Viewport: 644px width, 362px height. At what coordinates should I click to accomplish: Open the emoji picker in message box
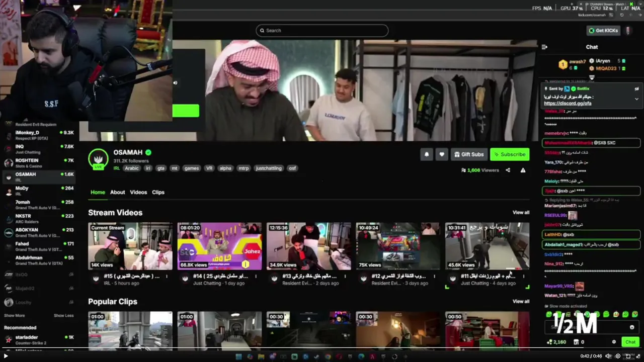[x=632, y=327]
